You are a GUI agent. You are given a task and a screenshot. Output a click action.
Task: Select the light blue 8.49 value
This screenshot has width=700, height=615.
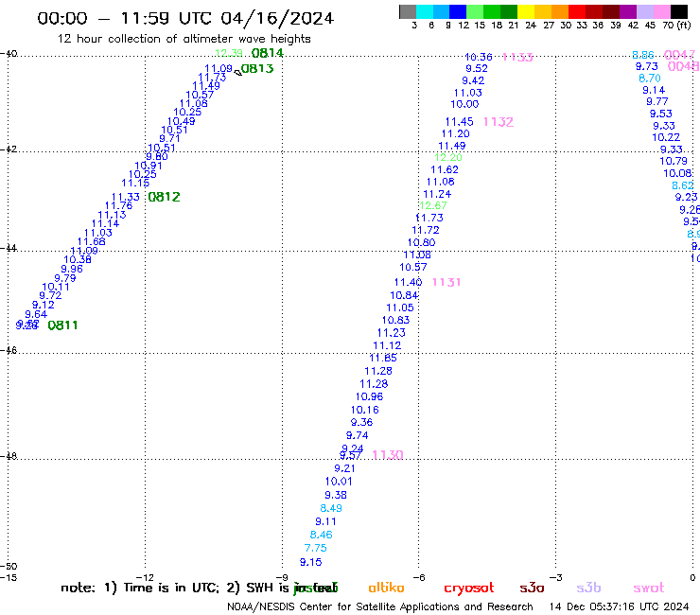331,508
